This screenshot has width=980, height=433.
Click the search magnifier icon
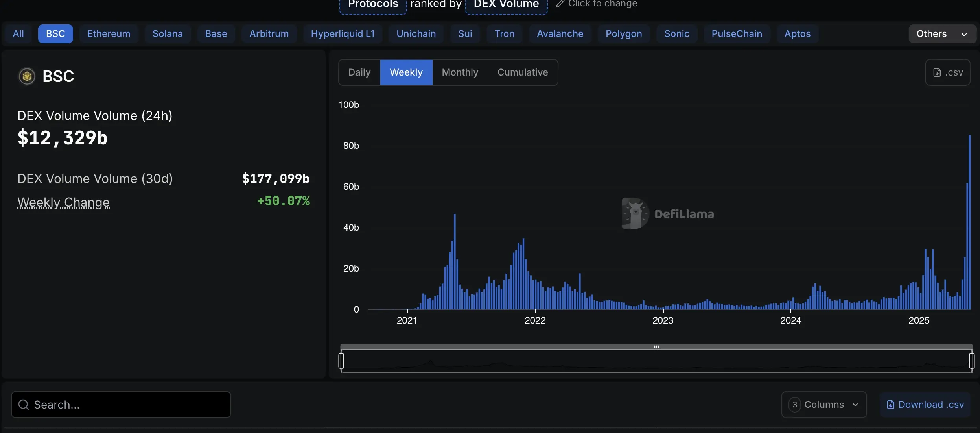24,405
